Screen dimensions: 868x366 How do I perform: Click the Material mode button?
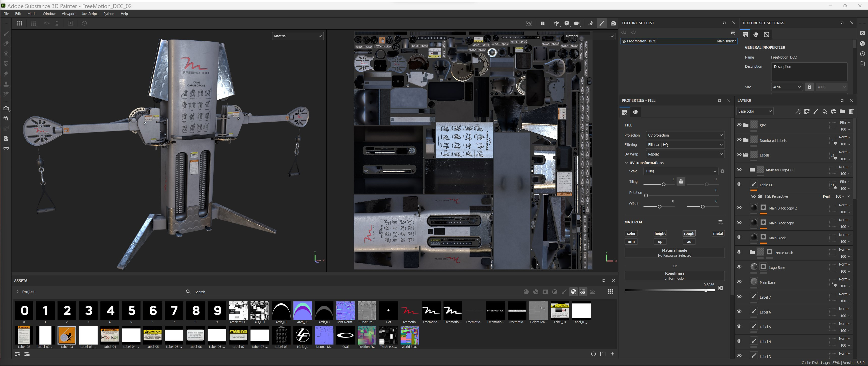tap(674, 253)
